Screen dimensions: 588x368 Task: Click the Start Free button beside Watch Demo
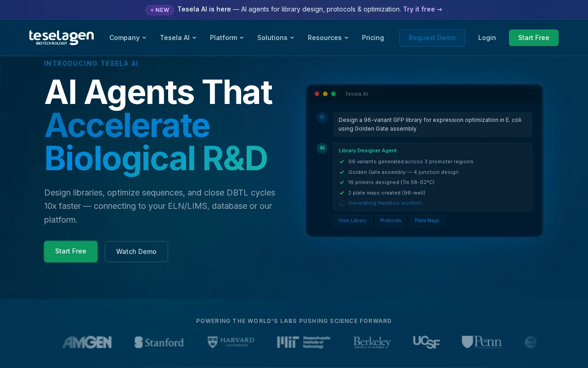click(x=71, y=252)
